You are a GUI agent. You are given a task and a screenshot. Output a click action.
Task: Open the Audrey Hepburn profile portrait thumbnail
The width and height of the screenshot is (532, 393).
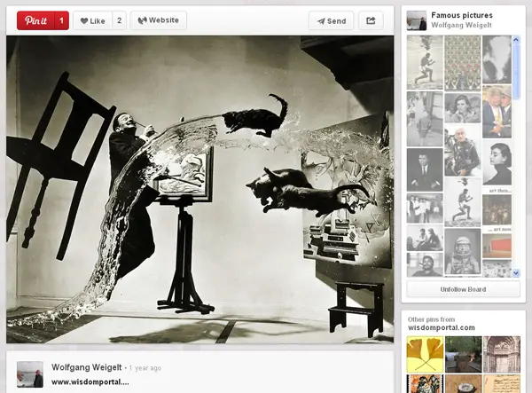coord(497,163)
